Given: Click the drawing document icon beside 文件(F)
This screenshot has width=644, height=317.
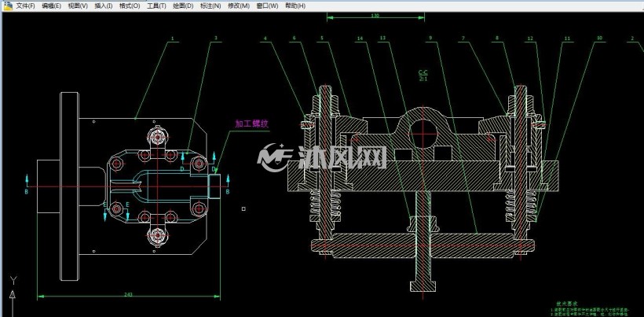Looking at the screenshot, I should 8,6.
